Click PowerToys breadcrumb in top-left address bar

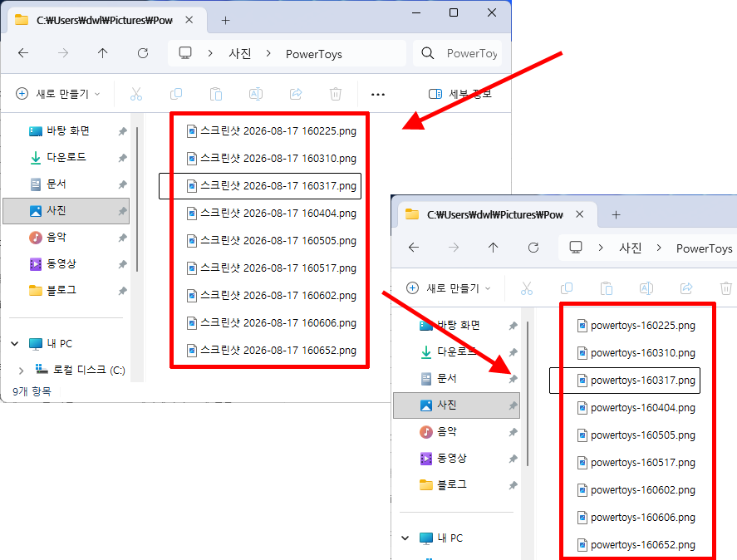[x=314, y=54]
